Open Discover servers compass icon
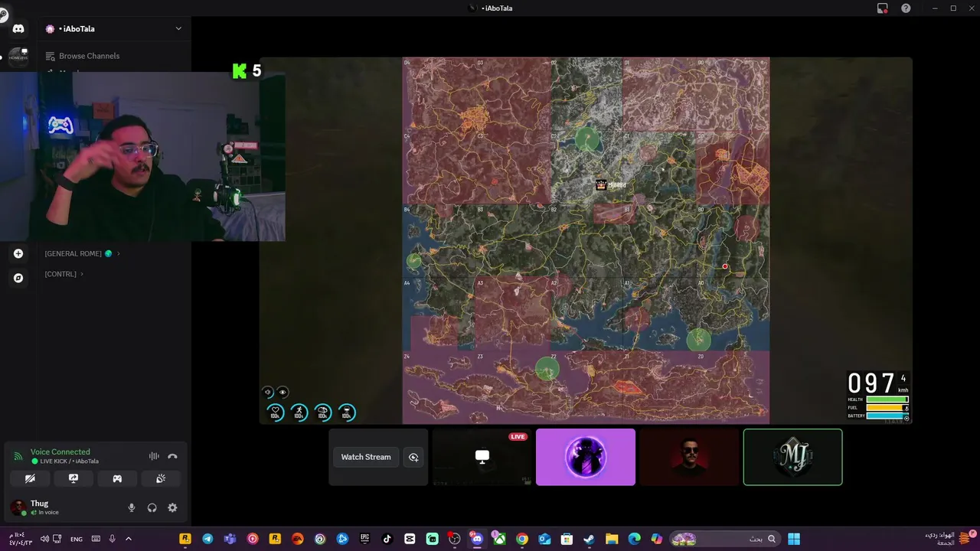Screen dimensions: 980x551 tap(18, 278)
